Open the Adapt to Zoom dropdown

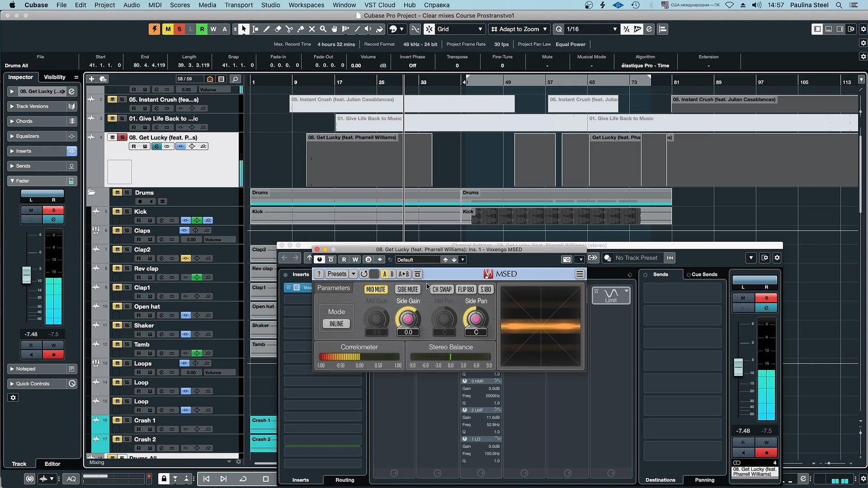pyautogui.click(x=519, y=29)
